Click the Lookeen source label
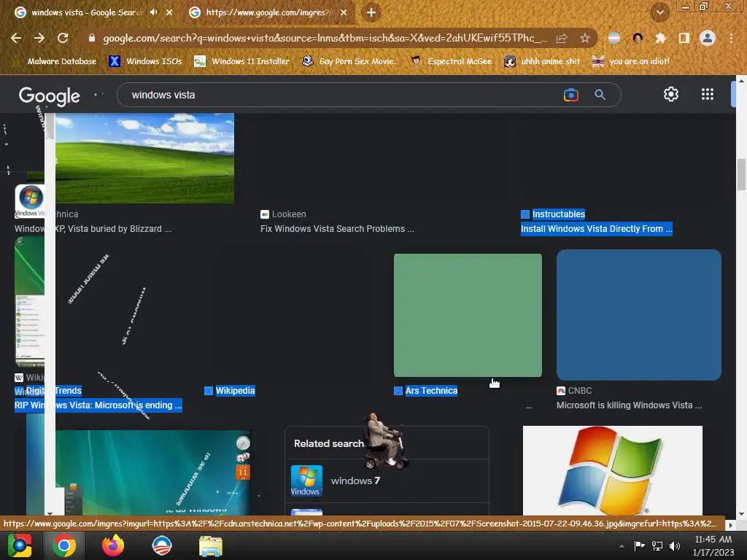 tap(289, 214)
